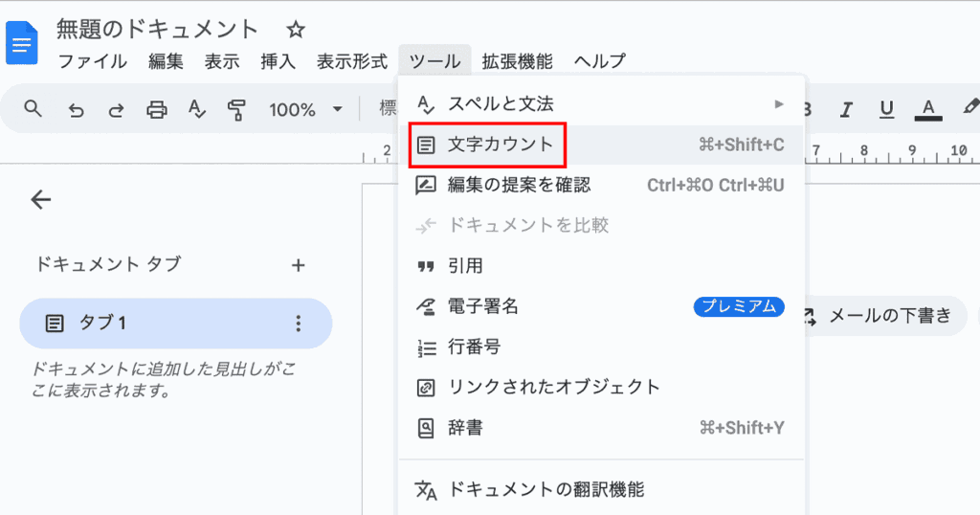980x515 pixels.
Task: Choose ドキュメントの翻訳機能 menu entry
Action: (546, 489)
